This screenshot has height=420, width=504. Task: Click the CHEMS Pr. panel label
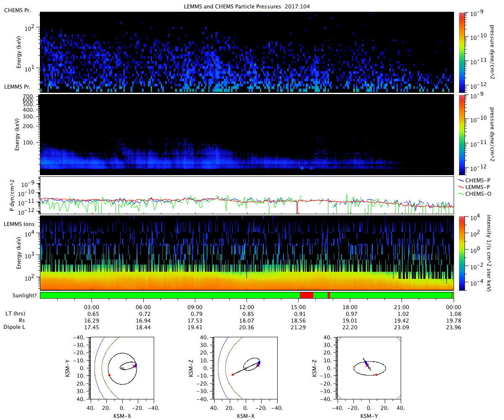coord(16,10)
